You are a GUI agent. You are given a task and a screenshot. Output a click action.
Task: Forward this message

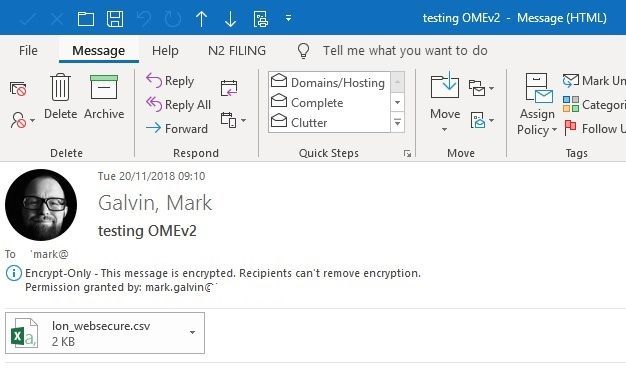pyautogui.click(x=177, y=128)
